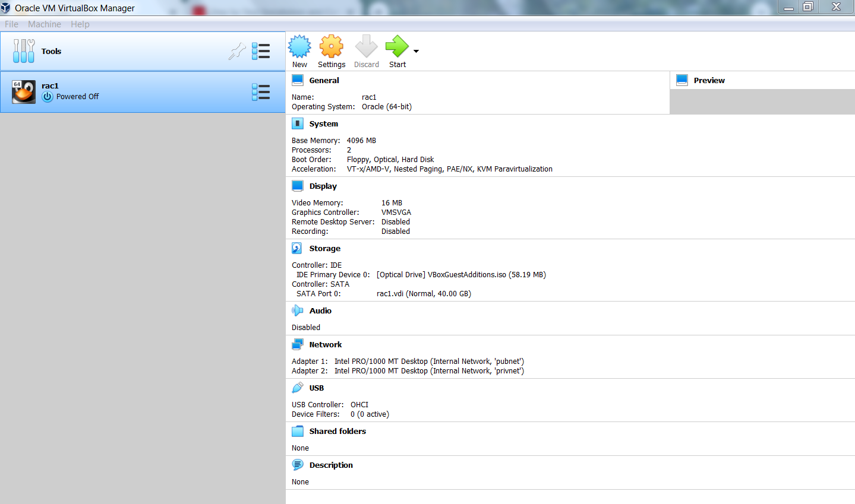The image size is (855, 504).
Task: Open the Storage settings heading link
Action: (325, 248)
